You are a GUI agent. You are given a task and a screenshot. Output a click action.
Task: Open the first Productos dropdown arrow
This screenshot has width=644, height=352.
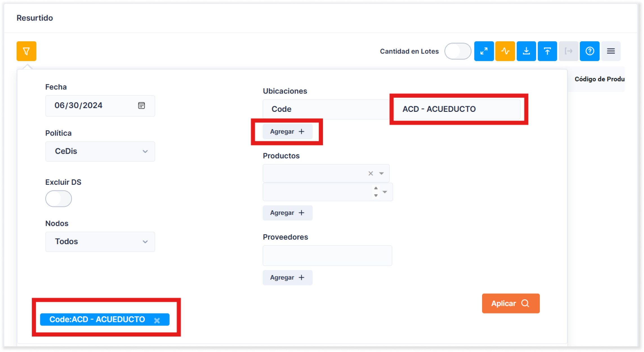pyautogui.click(x=381, y=173)
